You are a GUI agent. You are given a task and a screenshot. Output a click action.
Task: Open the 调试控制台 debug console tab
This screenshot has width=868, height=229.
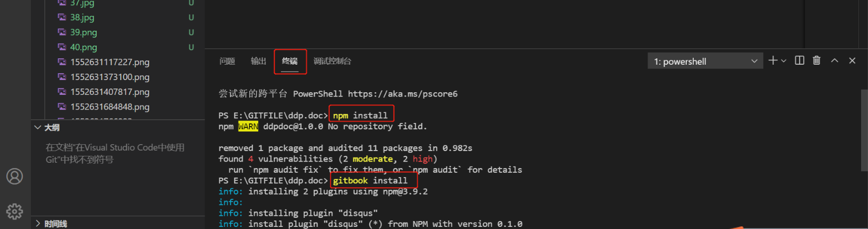coord(332,61)
